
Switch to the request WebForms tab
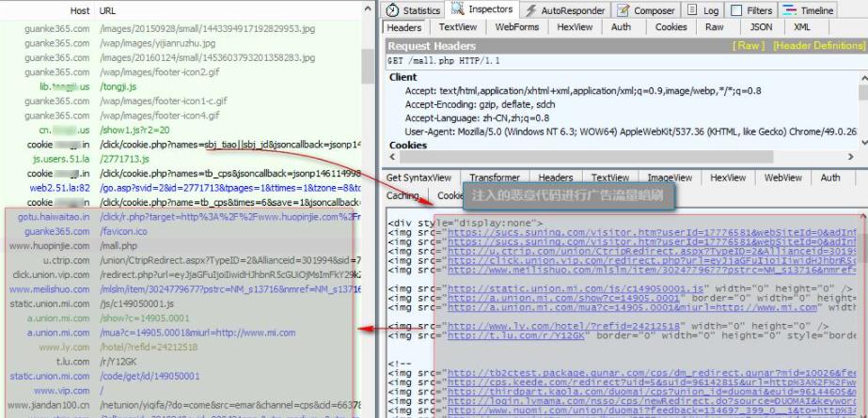pyautogui.click(x=516, y=27)
